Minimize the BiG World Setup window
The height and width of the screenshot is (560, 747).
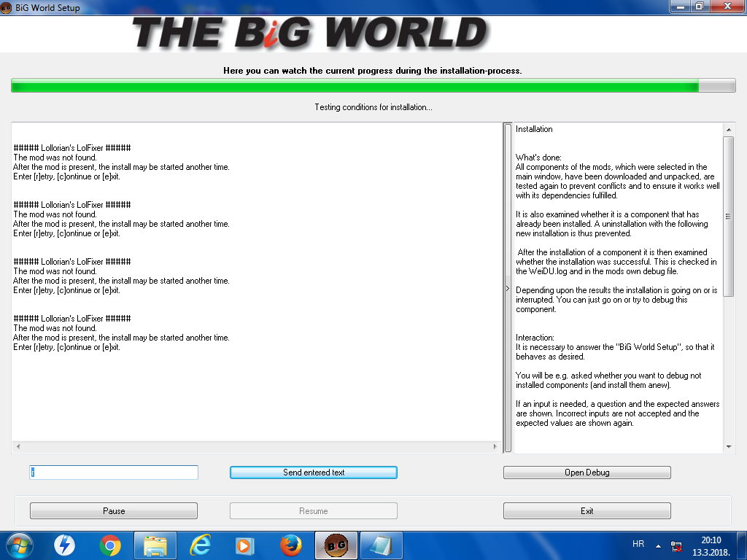coord(681,6)
